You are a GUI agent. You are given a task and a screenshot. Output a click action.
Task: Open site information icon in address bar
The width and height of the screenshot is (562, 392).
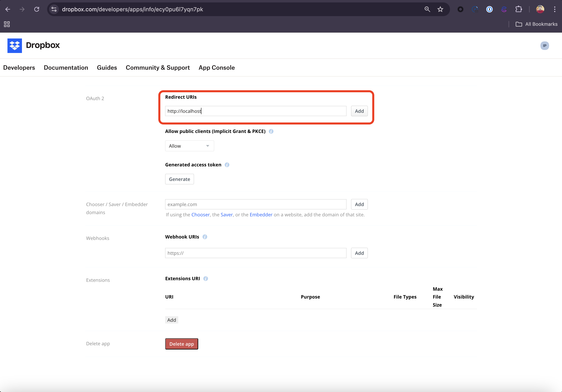click(x=54, y=9)
